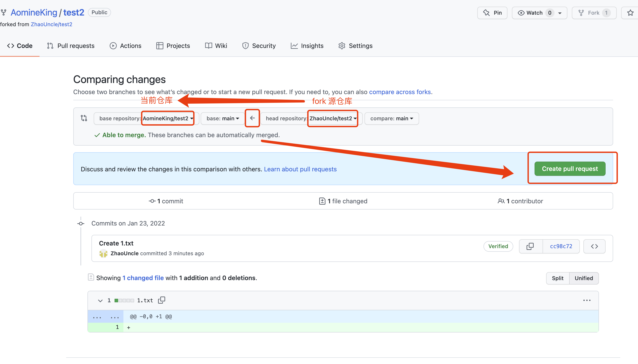Go to the Pull requests tab
The height and width of the screenshot is (364, 638).
point(71,46)
